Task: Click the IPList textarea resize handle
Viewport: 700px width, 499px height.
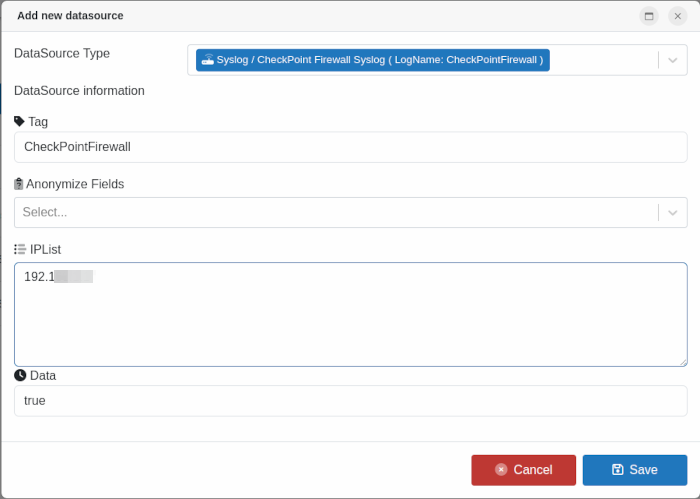Action: pyautogui.click(x=683, y=362)
